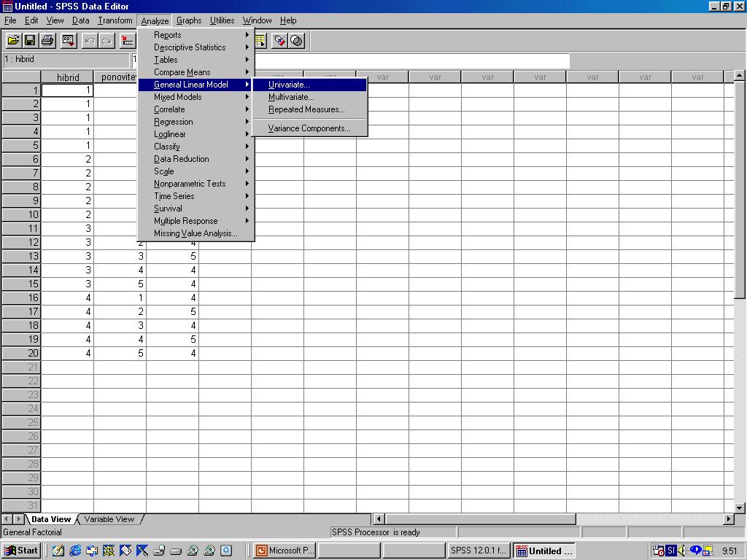
Task: Click the vertical scrollbar down arrow
Action: click(x=739, y=507)
